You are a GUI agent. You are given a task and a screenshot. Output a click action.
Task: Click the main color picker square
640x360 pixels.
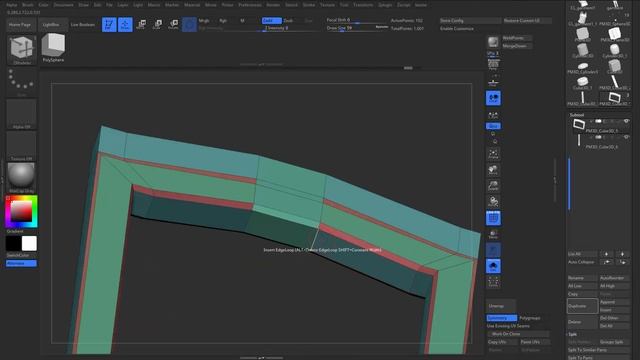tap(22, 211)
